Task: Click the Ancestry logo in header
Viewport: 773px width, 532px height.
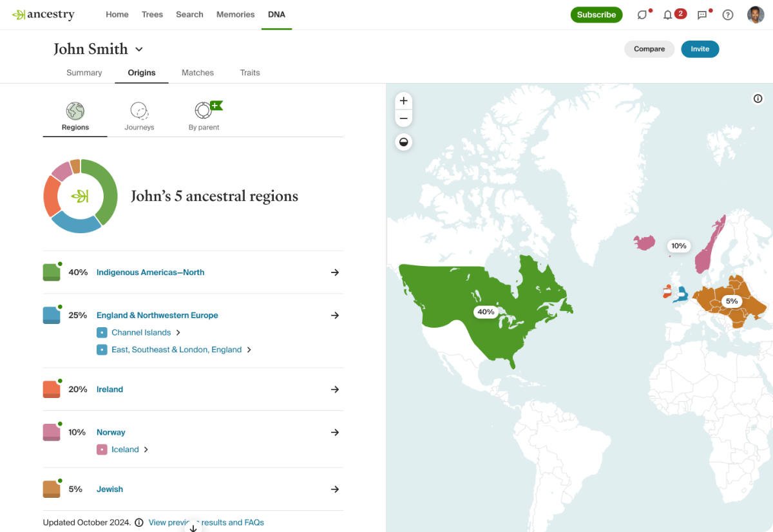Action: tap(43, 14)
